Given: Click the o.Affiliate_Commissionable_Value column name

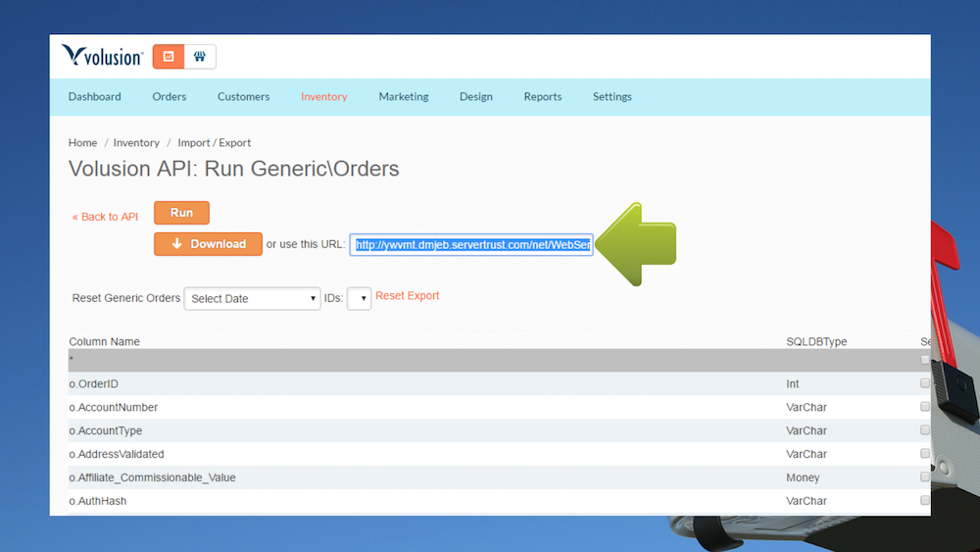Looking at the screenshot, I should [153, 477].
